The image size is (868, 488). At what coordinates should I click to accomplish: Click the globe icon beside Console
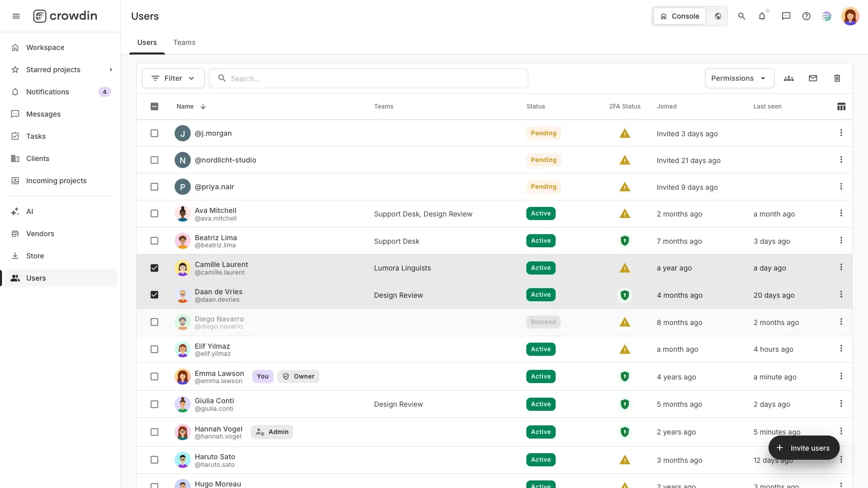pyautogui.click(x=718, y=16)
